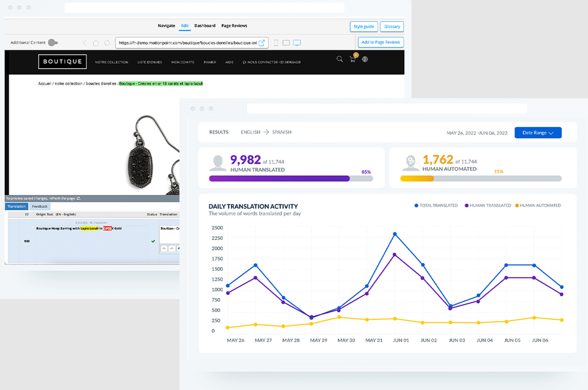This screenshot has height=390, width=588.
Task: Click the back arrow in the editor toolbar
Action: [x=84, y=43]
